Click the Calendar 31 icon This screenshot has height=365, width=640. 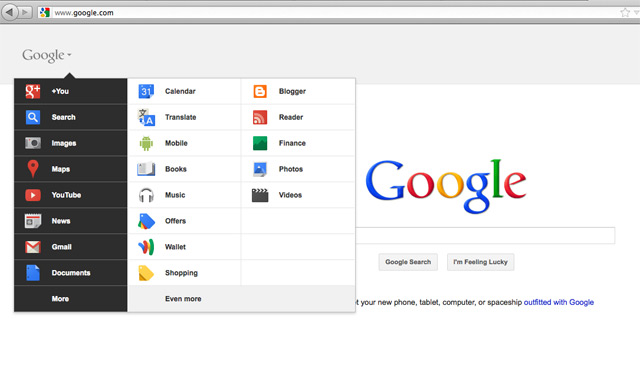[146, 91]
